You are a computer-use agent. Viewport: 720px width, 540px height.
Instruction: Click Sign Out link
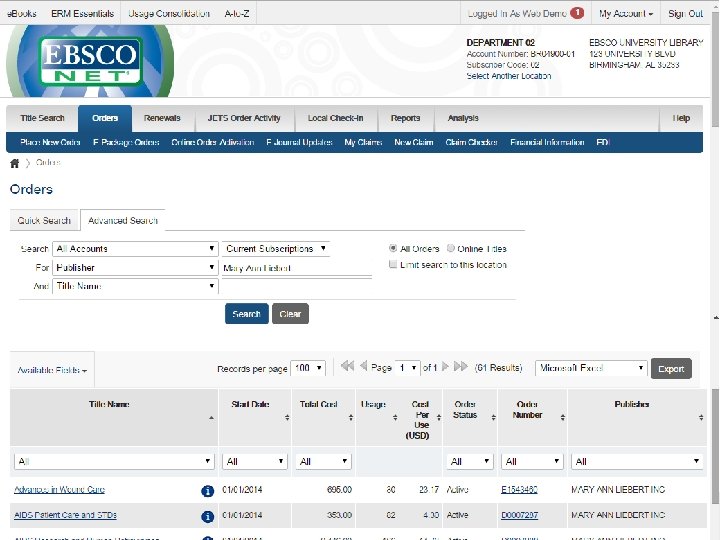click(686, 14)
